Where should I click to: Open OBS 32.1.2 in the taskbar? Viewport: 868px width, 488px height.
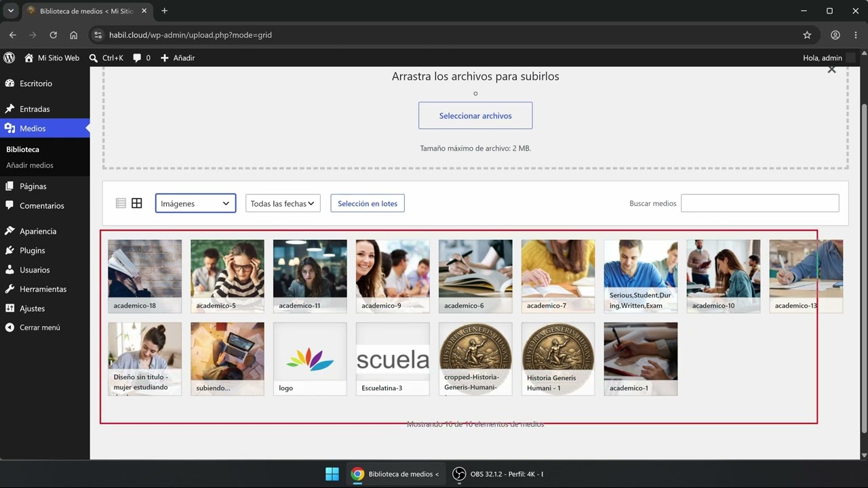[x=498, y=474]
